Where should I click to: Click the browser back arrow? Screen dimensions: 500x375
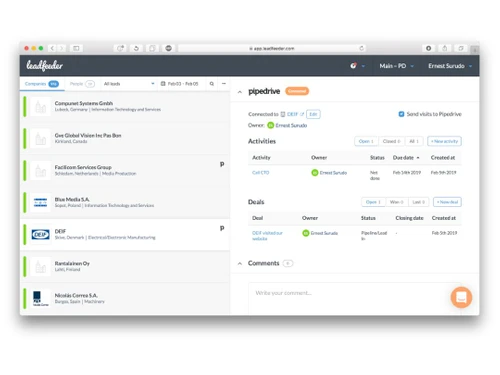click(x=52, y=48)
